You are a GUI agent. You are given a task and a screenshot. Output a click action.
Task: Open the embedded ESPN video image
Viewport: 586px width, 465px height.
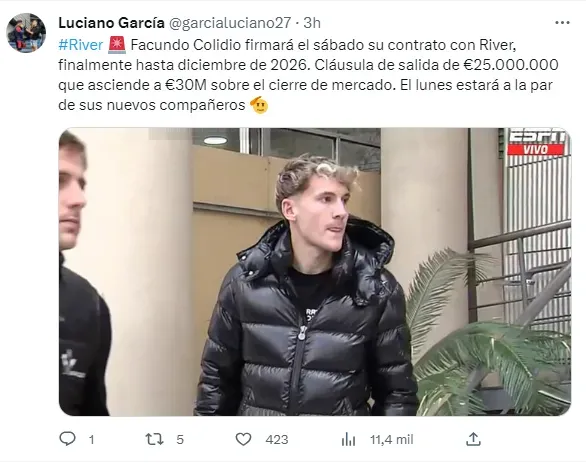315,272
